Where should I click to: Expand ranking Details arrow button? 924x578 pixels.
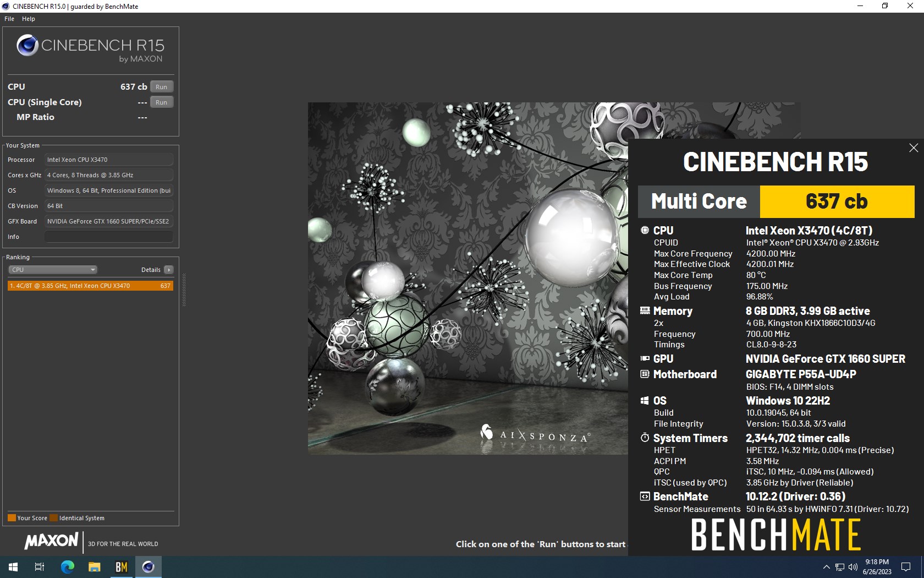(x=168, y=270)
